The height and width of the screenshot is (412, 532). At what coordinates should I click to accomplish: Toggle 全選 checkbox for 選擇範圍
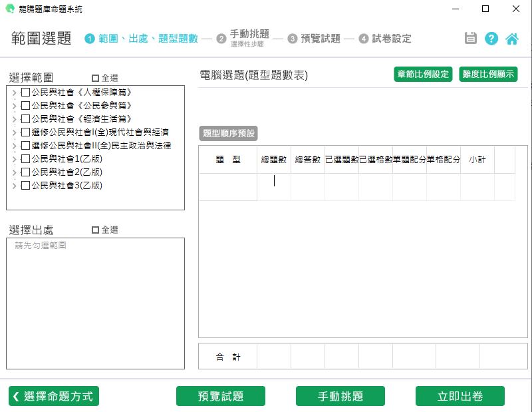95,78
